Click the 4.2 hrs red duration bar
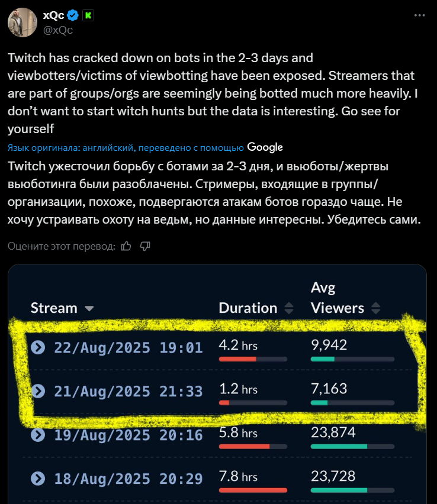 click(253, 359)
